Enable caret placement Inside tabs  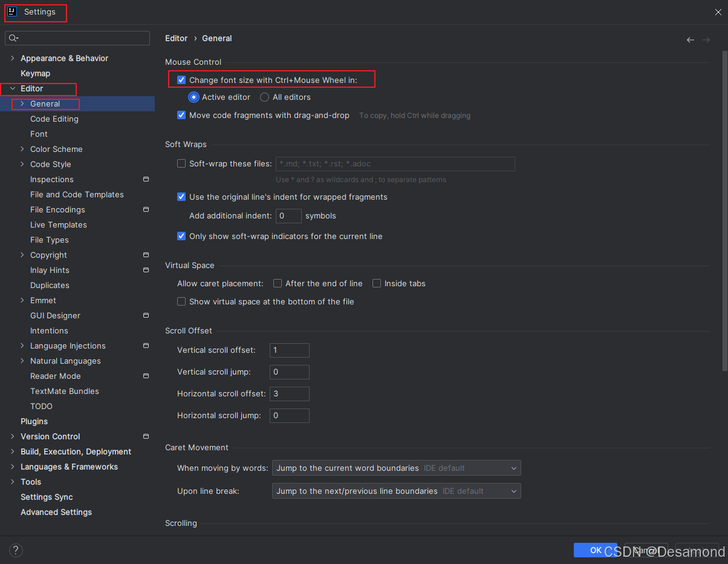coord(377,283)
